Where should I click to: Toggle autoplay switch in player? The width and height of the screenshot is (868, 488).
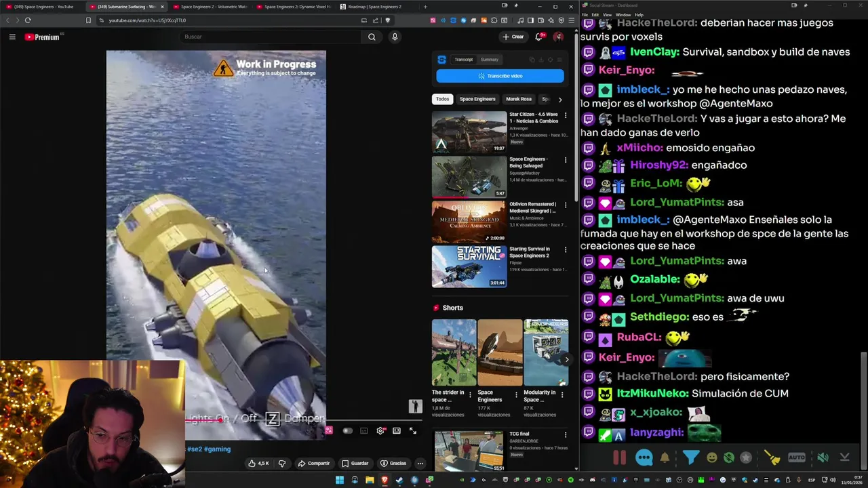(x=347, y=430)
